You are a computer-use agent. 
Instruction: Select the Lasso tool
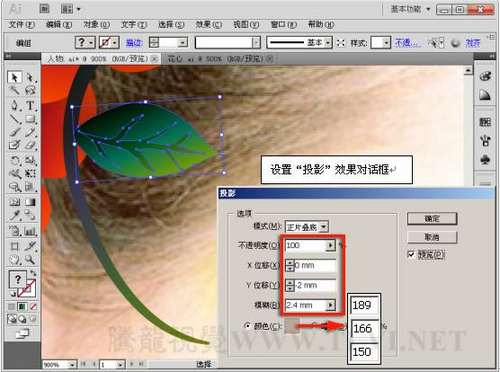pyautogui.click(x=30, y=90)
